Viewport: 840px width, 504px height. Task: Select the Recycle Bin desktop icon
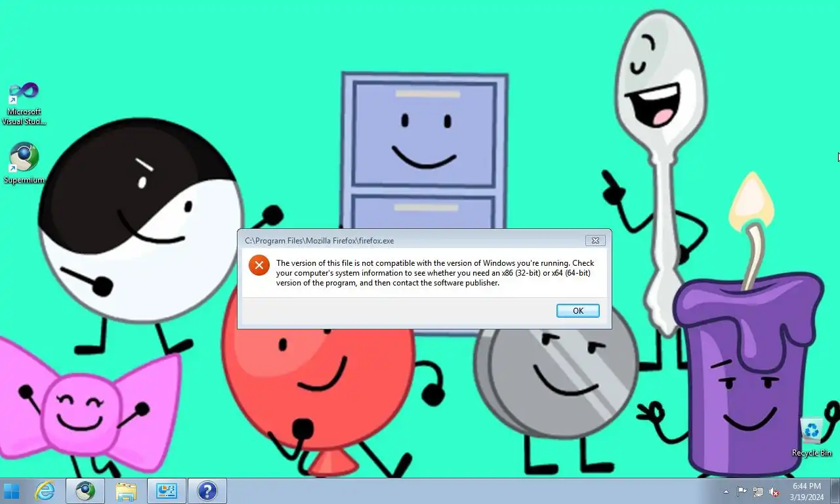coord(812,437)
